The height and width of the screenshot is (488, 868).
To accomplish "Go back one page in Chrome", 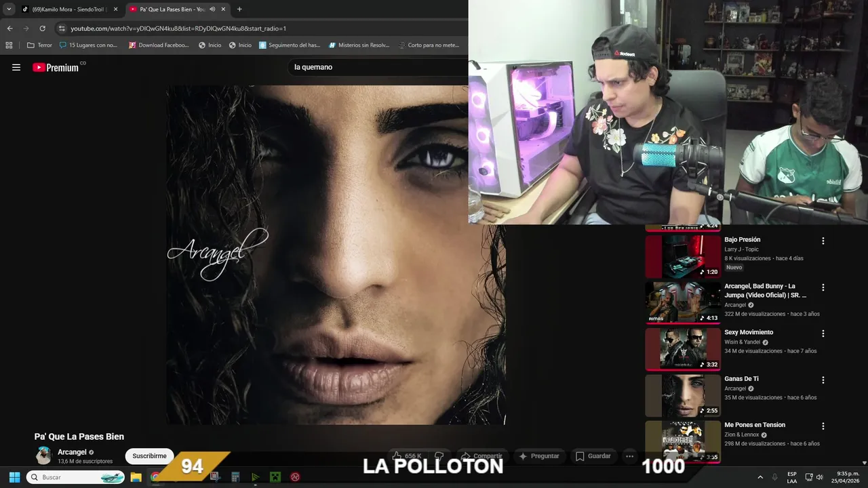I will (x=9, y=28).
